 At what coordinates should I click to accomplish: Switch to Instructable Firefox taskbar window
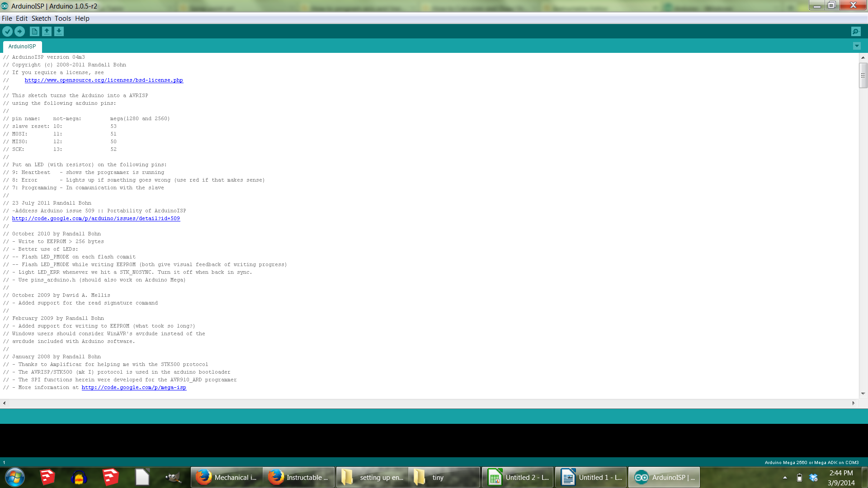pyautogui.click(x=299, y=477)
